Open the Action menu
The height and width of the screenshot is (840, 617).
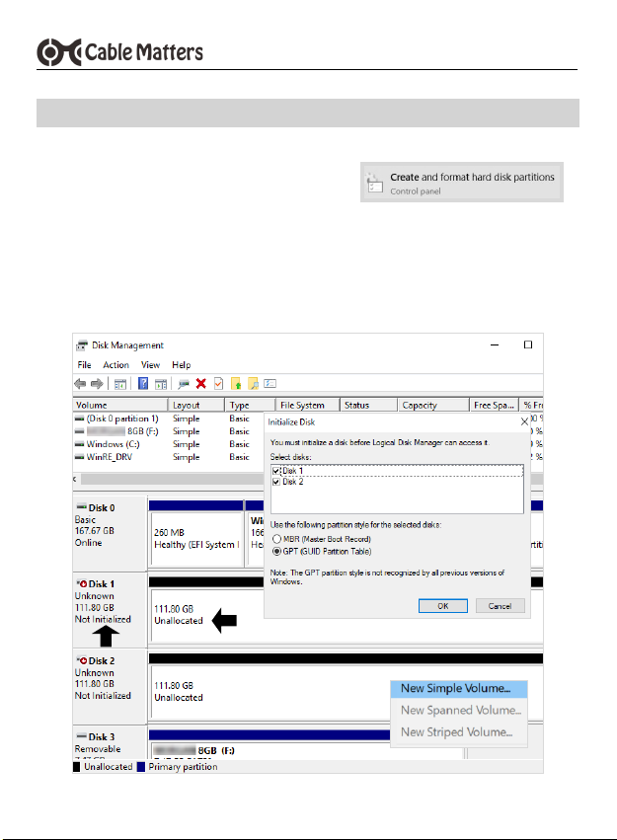116,364
